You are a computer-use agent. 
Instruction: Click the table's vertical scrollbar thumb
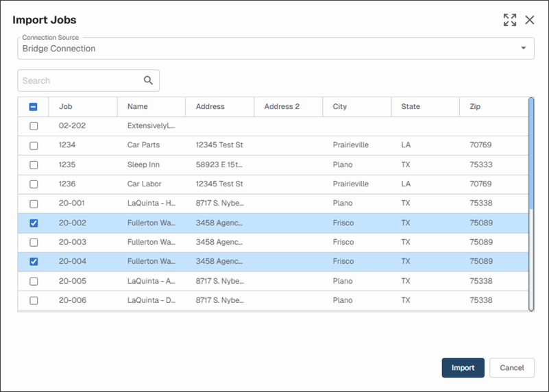click(x=531, y=154)
